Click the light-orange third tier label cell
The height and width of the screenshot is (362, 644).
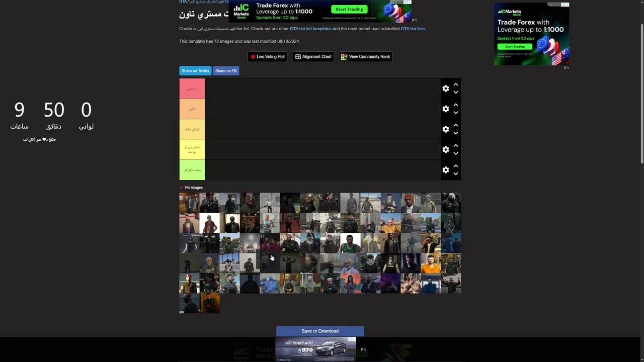[x=192, y=129]
